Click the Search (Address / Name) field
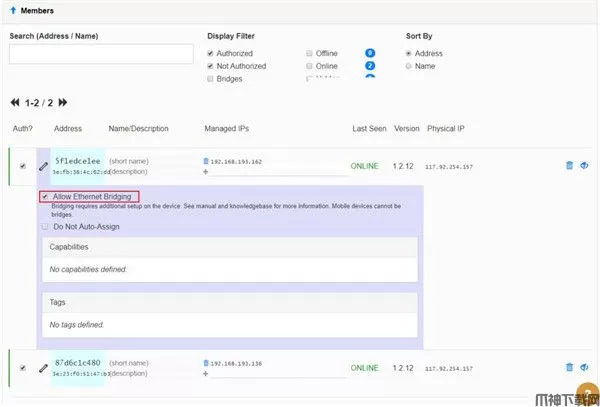 coord(100,54)
